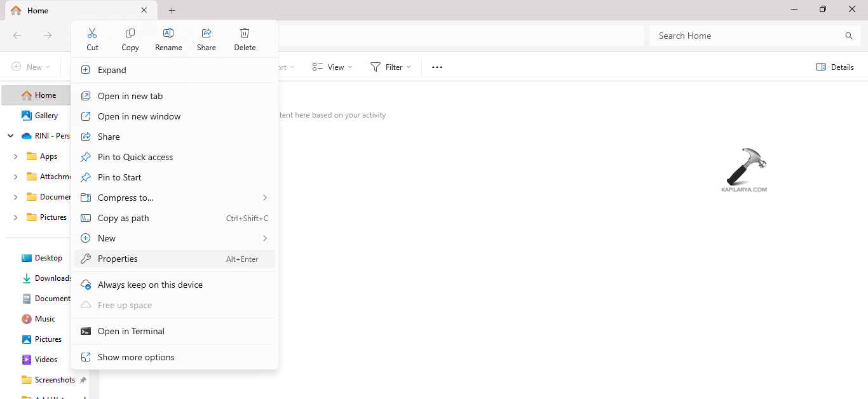Select Always keep on this device
The height and width of the screenshot is (399, 868).
pos(150,285)
